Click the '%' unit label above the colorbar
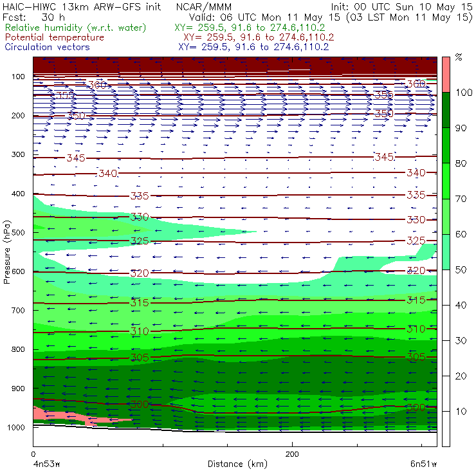Image resolution: width=476 pixels, height=476 pixels. point(459,57)
